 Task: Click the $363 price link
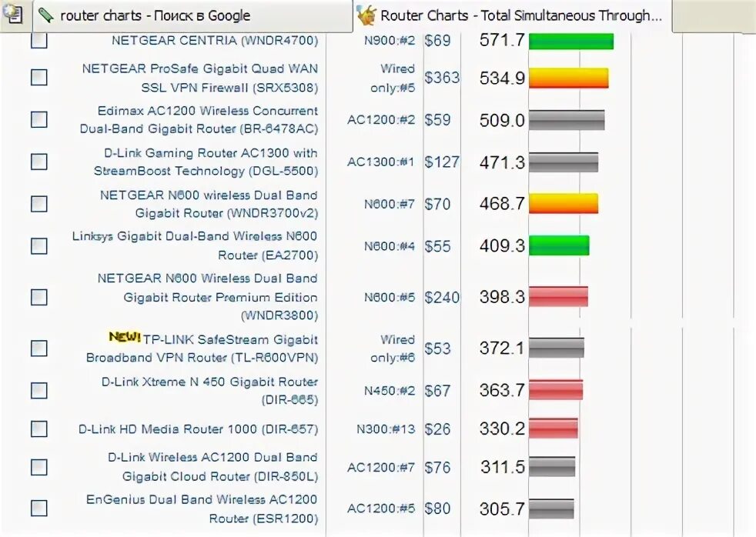pyautogui.click(x=442, y=78)
